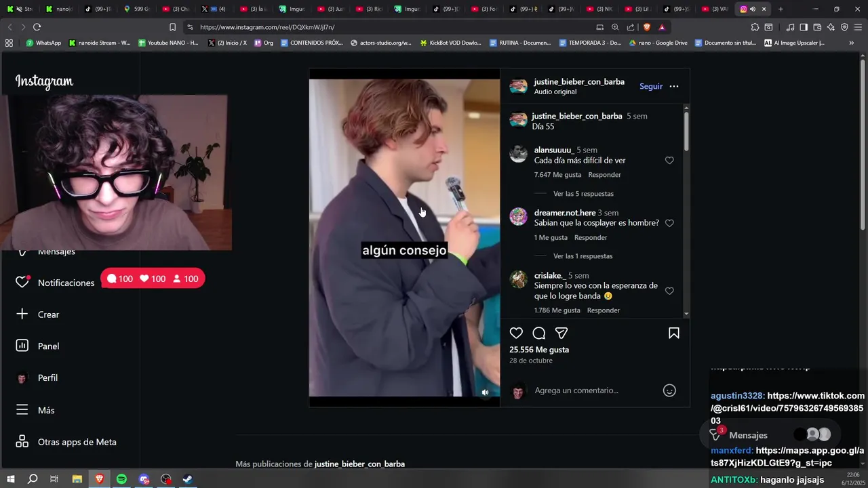Open the Más menu in the sidebar
The image size is (868, 488).
[x=35, y=410]
